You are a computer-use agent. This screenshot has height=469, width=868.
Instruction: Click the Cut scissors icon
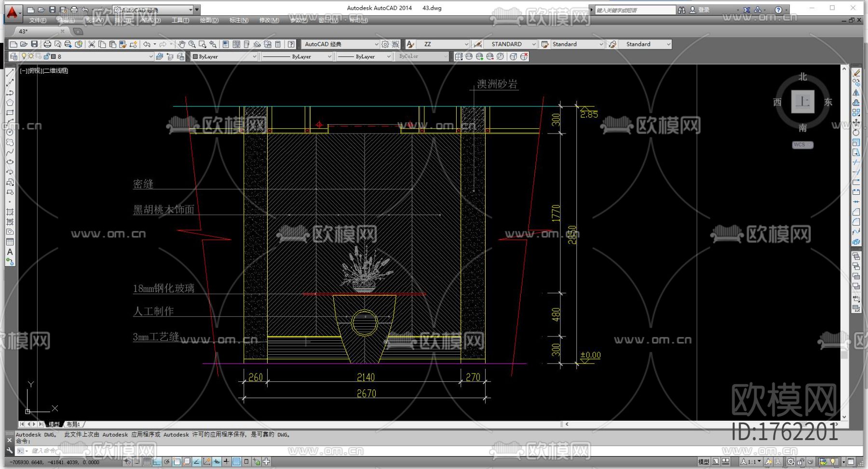[x=92, y=44]
